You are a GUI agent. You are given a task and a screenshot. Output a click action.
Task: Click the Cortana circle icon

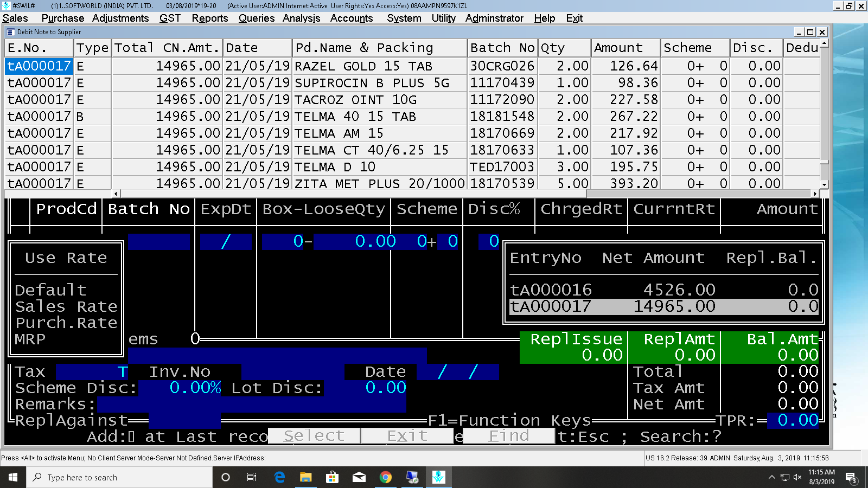point(226,477)
